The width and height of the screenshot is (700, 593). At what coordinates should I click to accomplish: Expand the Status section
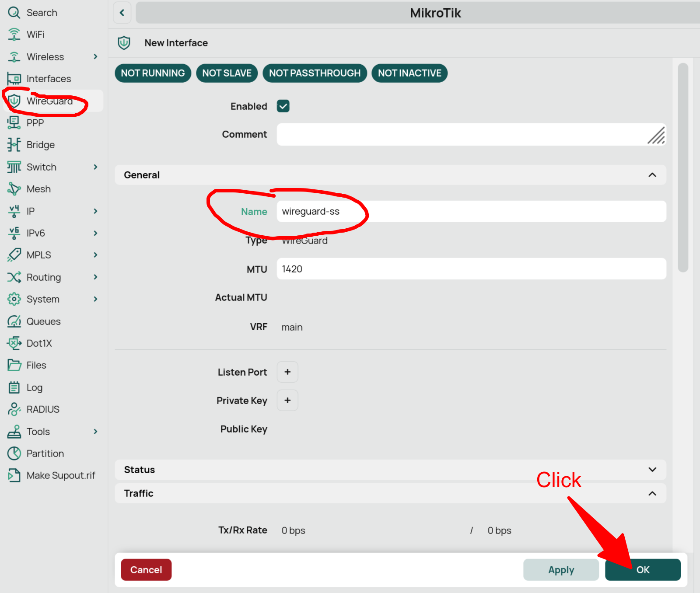tap(652, 470)
